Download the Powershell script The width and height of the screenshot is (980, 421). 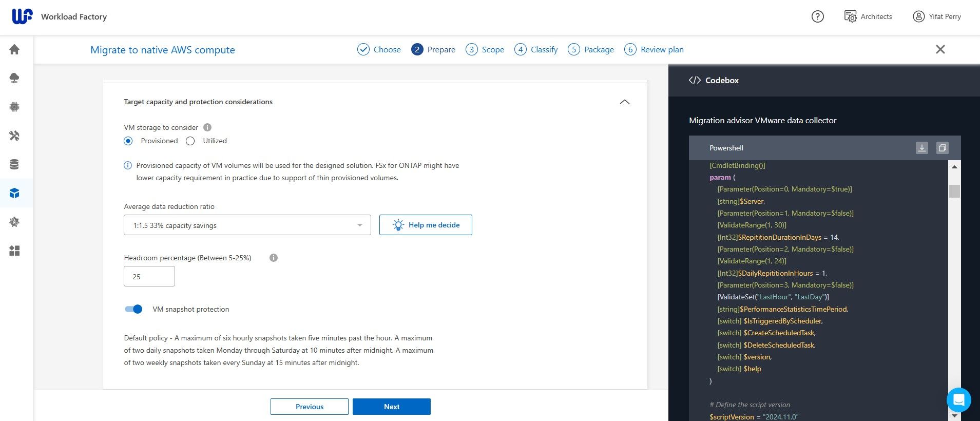coord(922,148)
